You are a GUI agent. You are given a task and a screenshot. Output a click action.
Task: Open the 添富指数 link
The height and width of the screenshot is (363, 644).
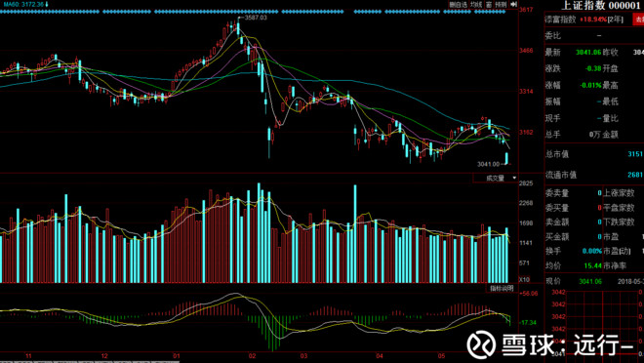(x=560, y=20)
